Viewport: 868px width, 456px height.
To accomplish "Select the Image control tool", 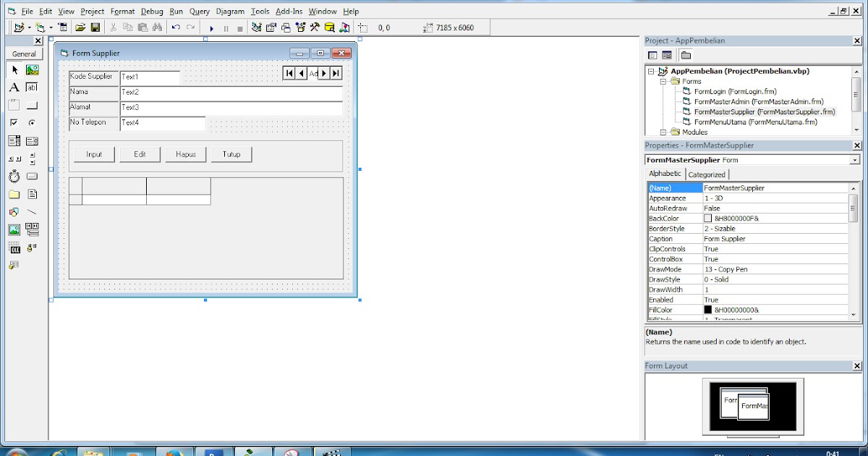I will click(14, 229).
